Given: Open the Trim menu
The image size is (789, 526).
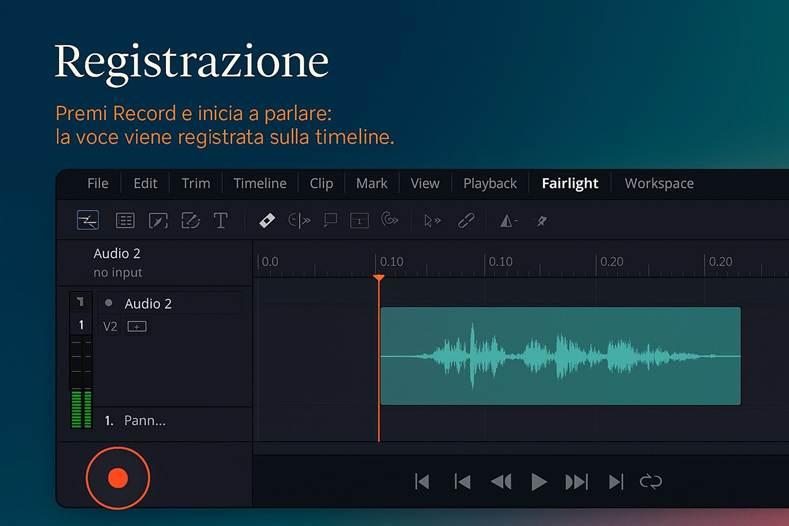Looking at the screenshot, I should pos(196,183).
